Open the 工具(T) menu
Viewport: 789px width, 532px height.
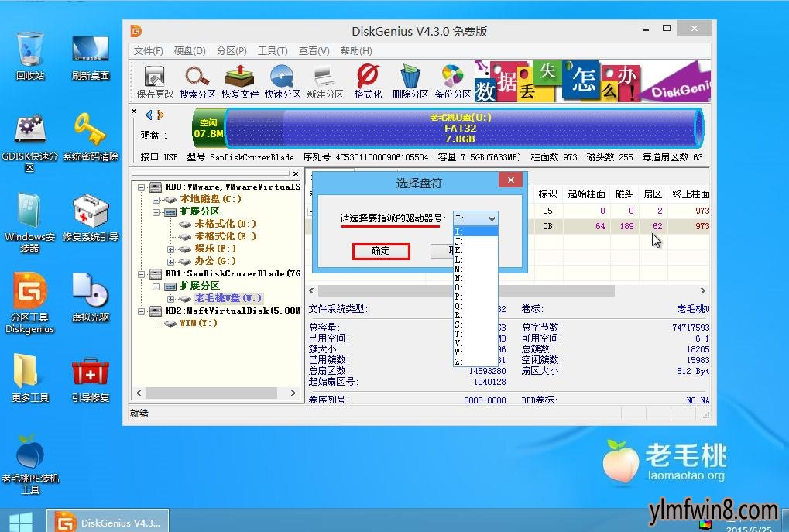pos(273,51)
